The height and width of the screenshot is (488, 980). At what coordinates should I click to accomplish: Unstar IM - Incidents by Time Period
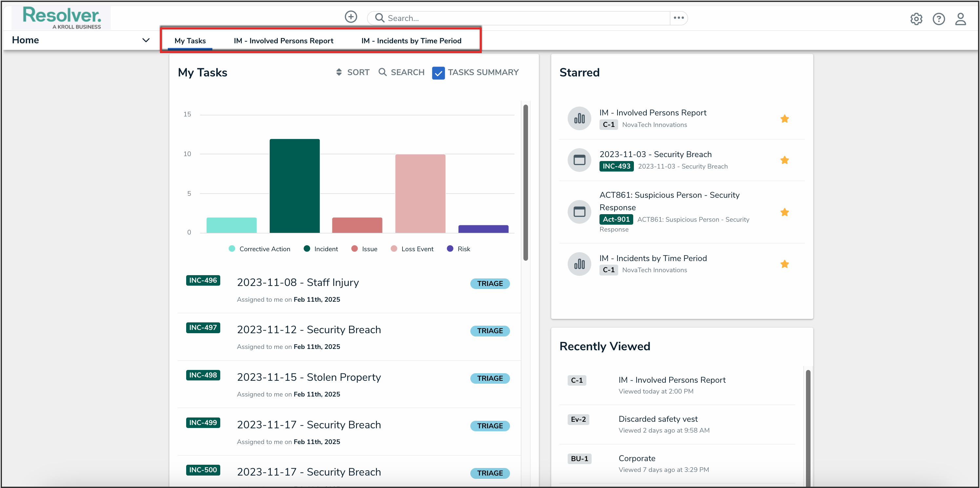pyautogui.click(x=784, y=264)
